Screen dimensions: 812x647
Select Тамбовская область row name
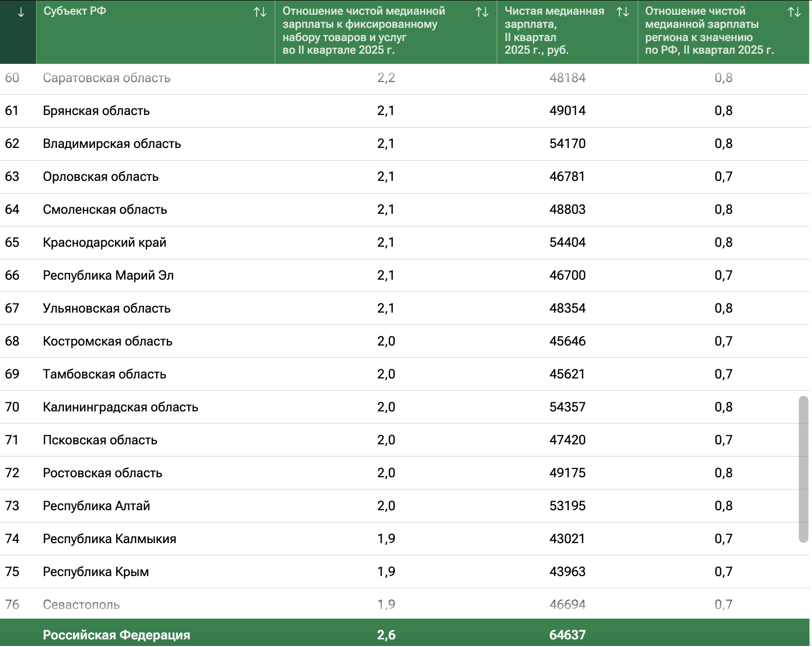coord(104,374)
